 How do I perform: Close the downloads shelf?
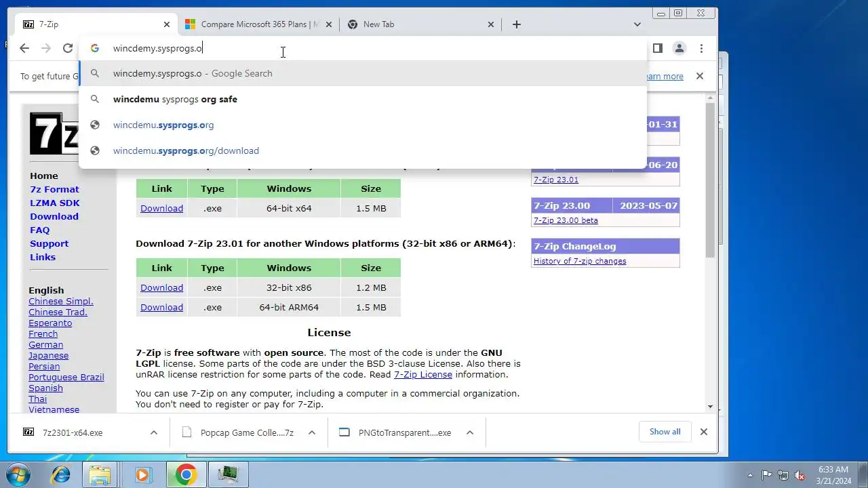(x=704, y=432)
